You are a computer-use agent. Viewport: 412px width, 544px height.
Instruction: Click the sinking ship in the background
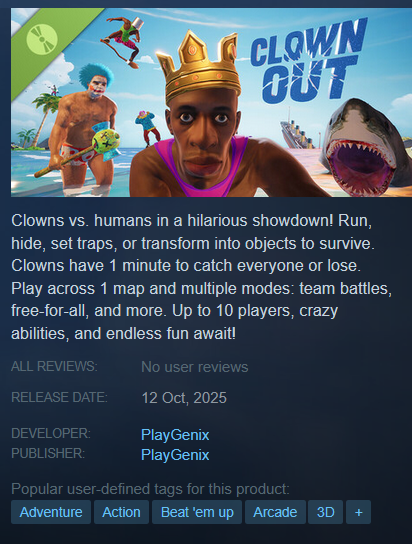(x=297, y=133)
